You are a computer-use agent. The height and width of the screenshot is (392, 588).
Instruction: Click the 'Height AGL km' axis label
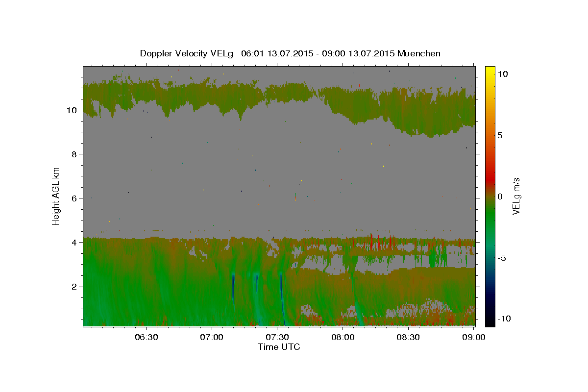point(56,196)
